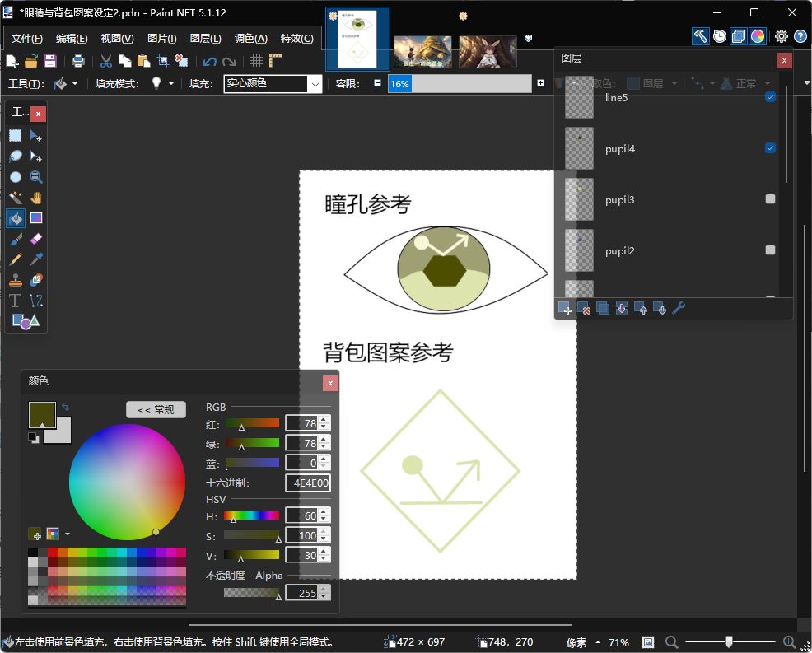This screenshot has height=653, width=812.
Task: Show the pupil3 layer
Action: 770,198
